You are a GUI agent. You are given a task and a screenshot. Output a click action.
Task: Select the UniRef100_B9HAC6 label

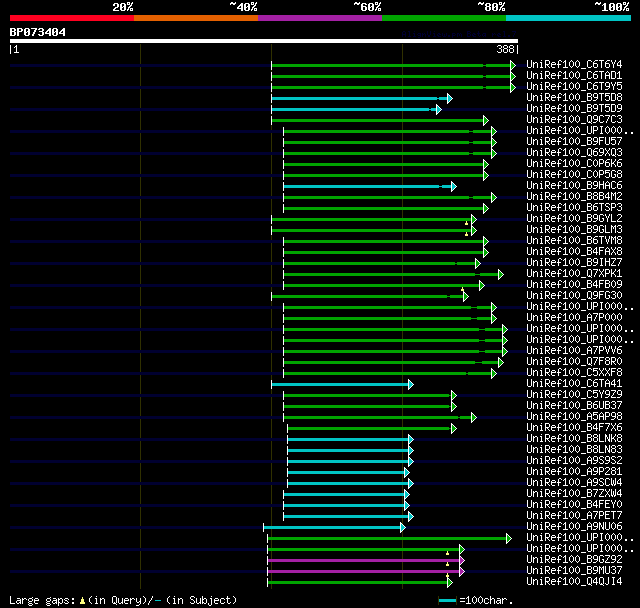coord(574,186)
